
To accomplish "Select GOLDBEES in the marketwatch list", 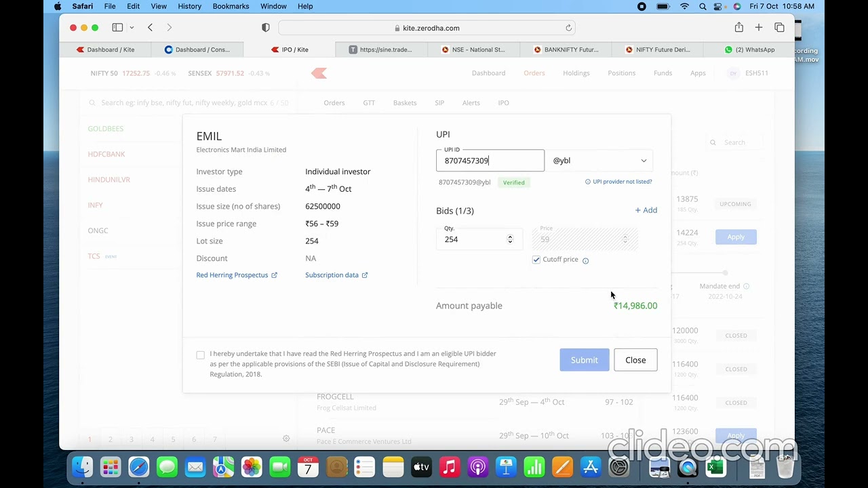I will pos(106,129).
